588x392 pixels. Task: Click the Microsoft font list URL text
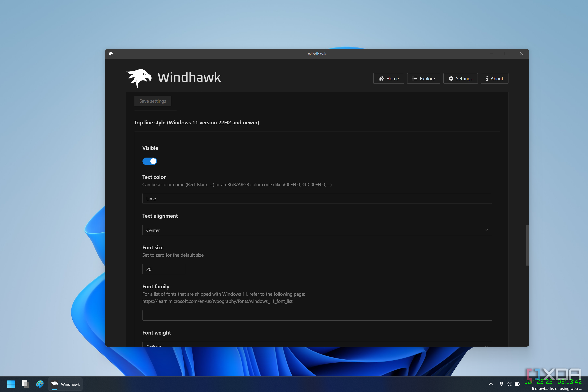(217, 301)
